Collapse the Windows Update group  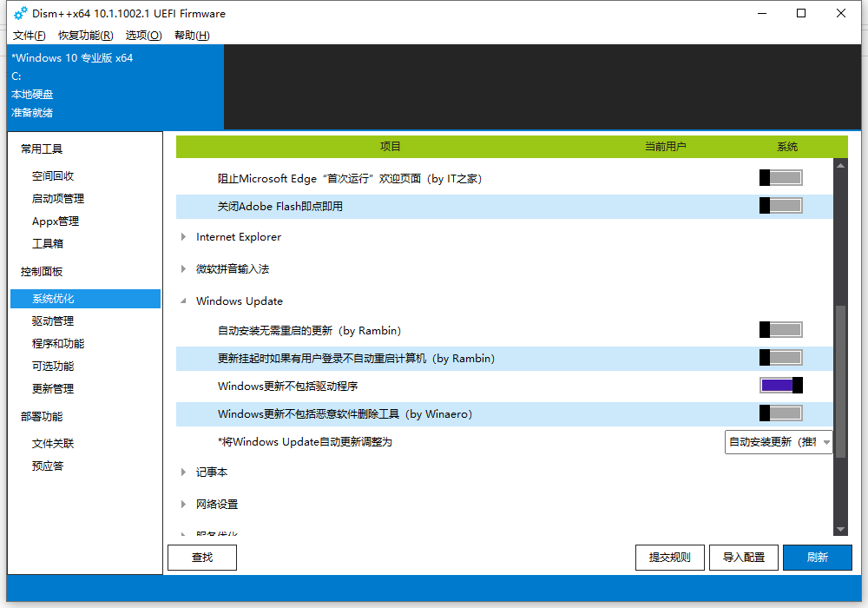pyautogui.click(x=183, y=301)
